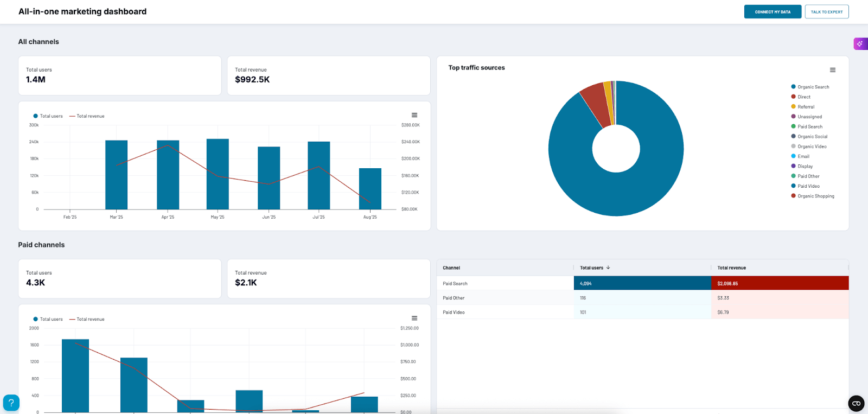Open hamburger menu on Paid channels chart
868x414 pixels.
[x=414, y=319]
